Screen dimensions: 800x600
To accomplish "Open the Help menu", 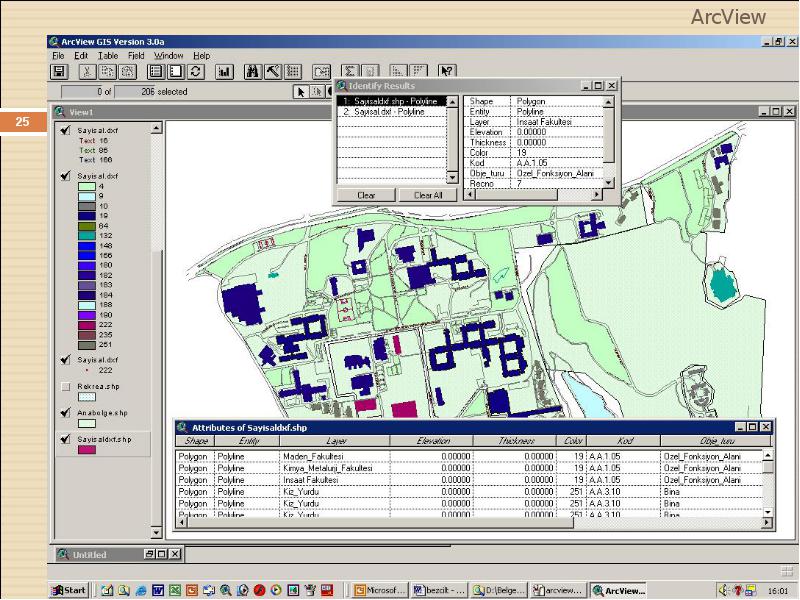I will pos(202,56).
